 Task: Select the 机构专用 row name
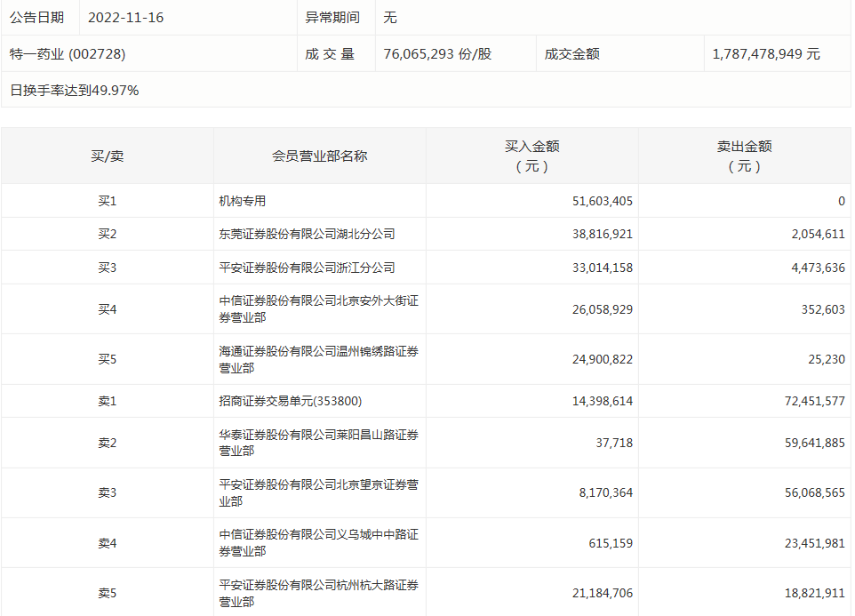(x=242, y=201)
